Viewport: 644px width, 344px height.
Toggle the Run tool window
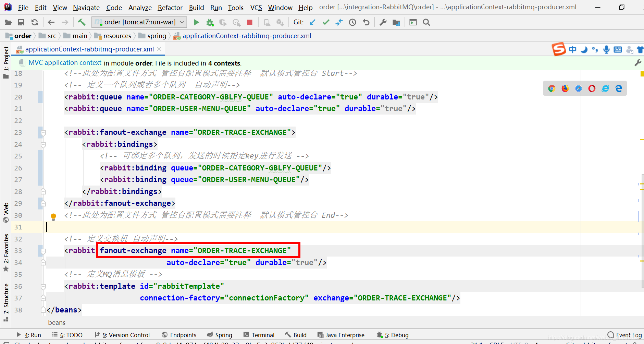29,335
